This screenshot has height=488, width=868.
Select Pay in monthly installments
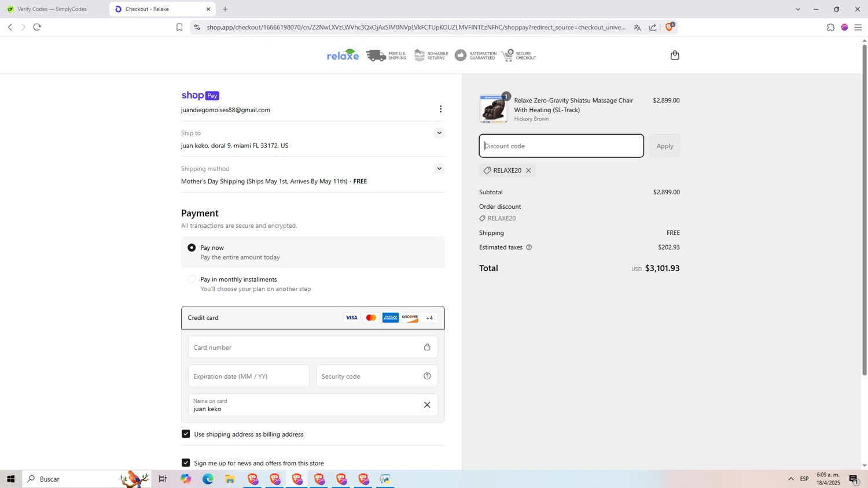click(192, 279)
